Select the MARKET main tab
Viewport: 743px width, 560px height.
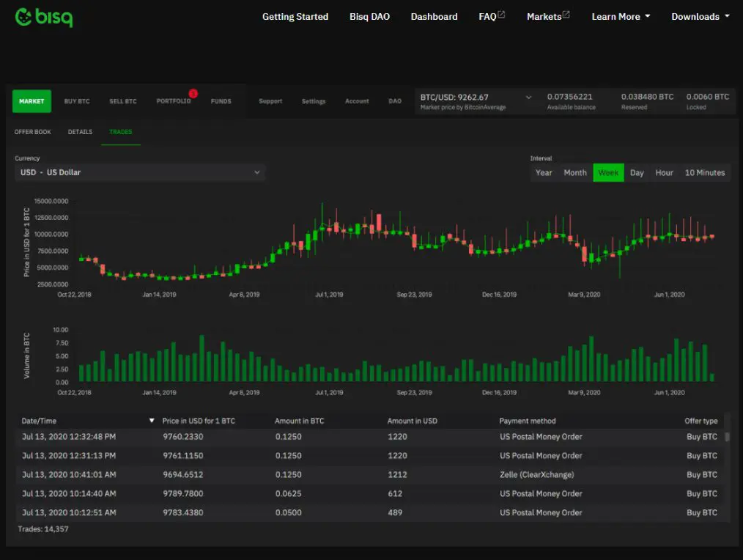click(x=32, y=101)
